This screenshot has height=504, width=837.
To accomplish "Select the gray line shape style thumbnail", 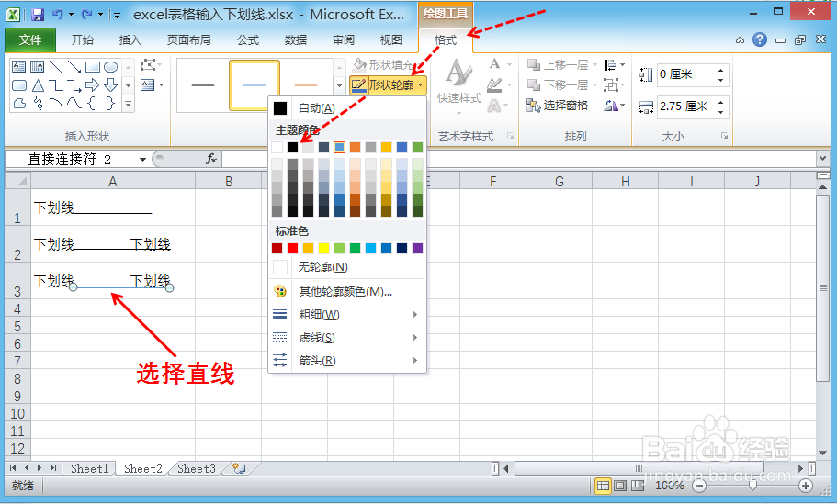I will (203, 85).
